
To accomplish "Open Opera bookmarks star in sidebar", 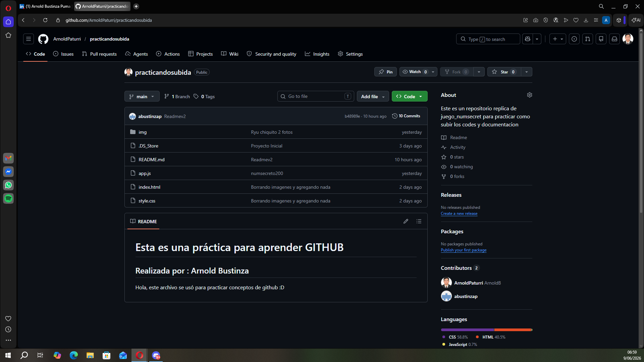I will coord(8,35).
